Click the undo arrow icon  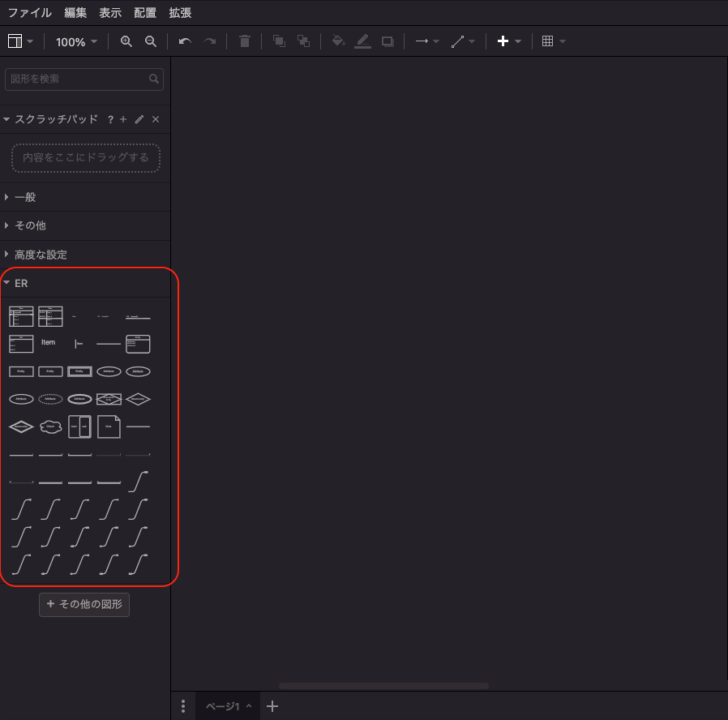point(185,41)
